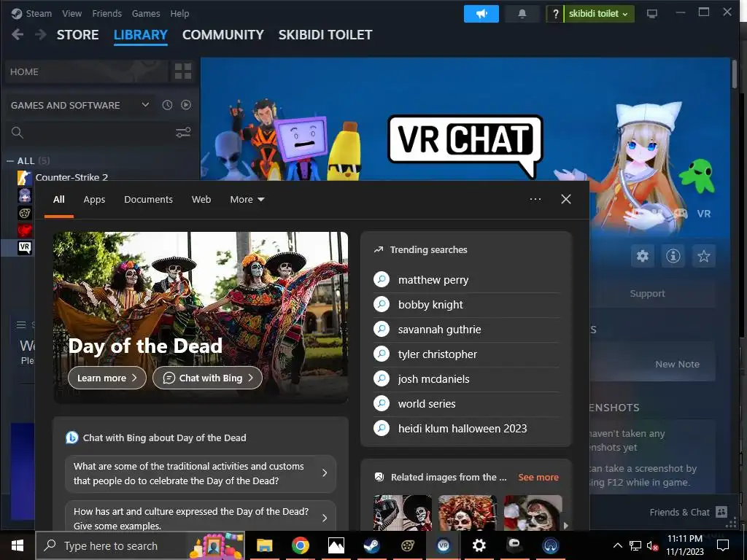Open Settings gear on the taskbar
This screenshot has width=747, height=560.
click(479, 545)
